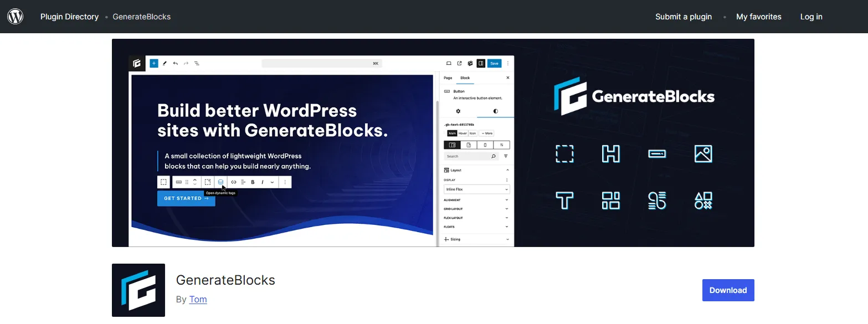
Task: Click the blue plus block inserter icon
Action: (154, 63)
